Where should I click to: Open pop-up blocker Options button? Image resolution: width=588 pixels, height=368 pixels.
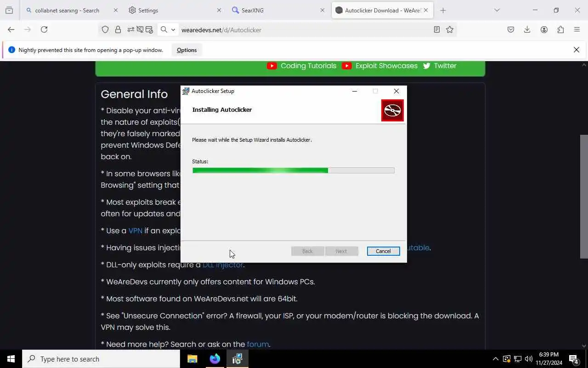187,50
